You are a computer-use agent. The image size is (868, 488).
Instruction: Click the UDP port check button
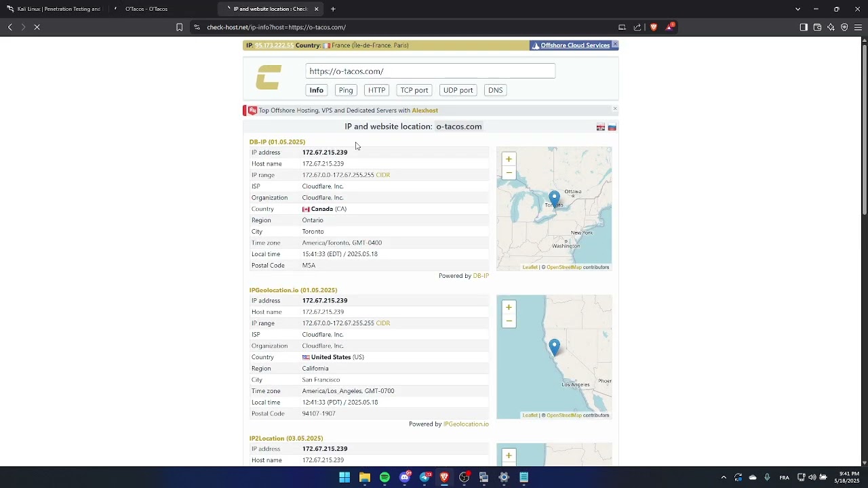[x=458, y=90]
